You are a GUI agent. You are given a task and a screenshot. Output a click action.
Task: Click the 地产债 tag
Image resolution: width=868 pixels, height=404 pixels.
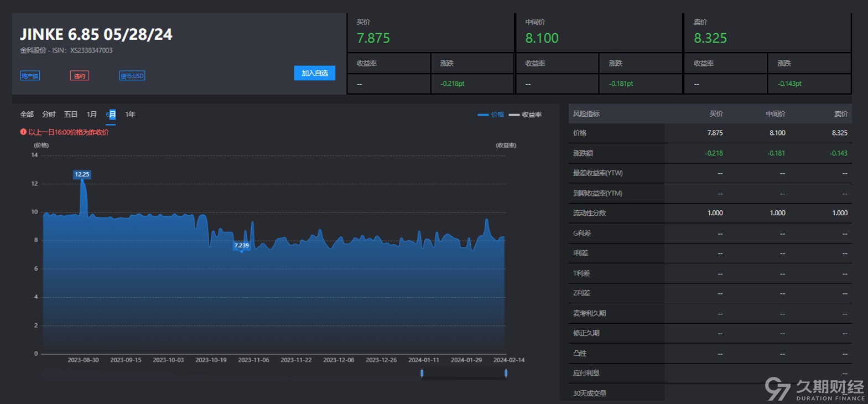pos(30,76)
